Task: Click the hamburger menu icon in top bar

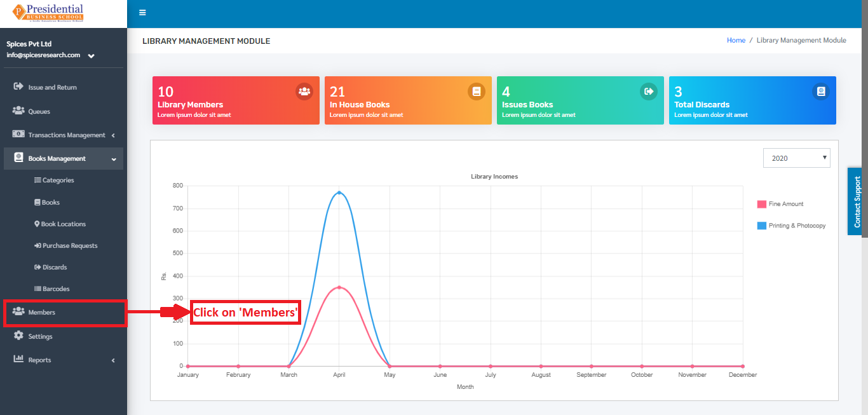Action: [x=142, y=13]
